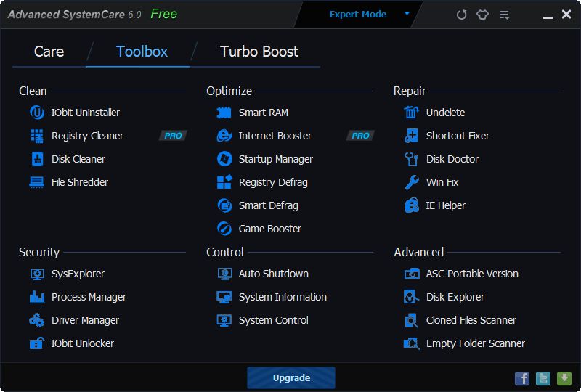
Task: Open the more options menu icon in title bar
Action: [505, 15]
